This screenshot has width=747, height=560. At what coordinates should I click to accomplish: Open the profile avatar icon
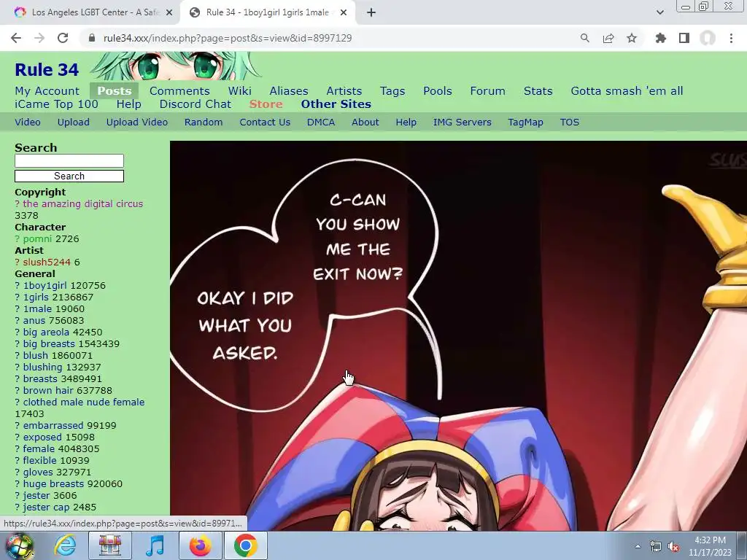point(708,38)
